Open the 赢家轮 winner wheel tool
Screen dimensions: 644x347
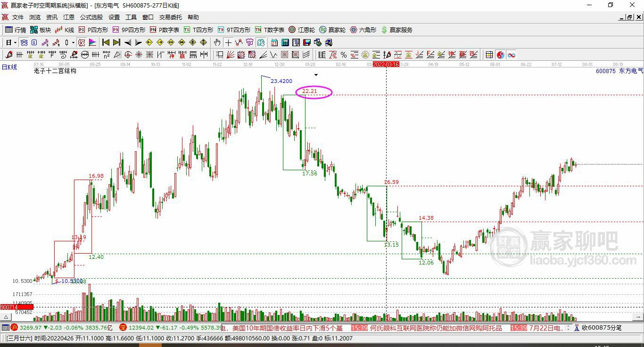point(332,30)
